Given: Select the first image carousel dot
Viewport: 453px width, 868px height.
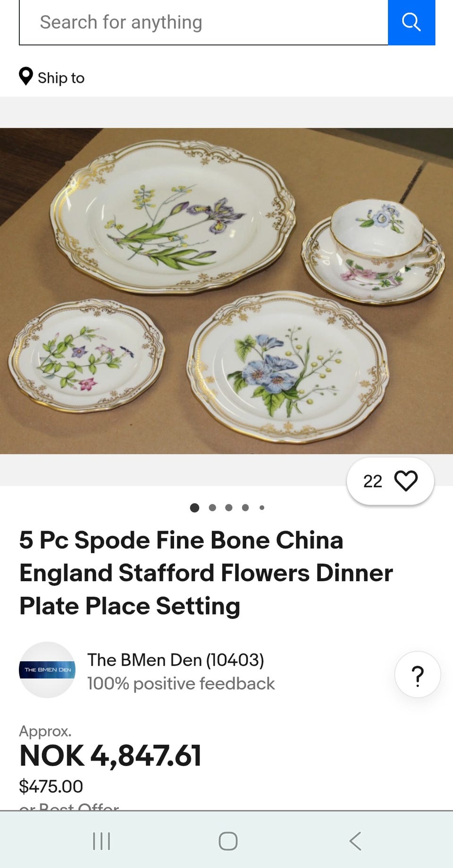Looking at the screenshot, I should coord(194,508).
